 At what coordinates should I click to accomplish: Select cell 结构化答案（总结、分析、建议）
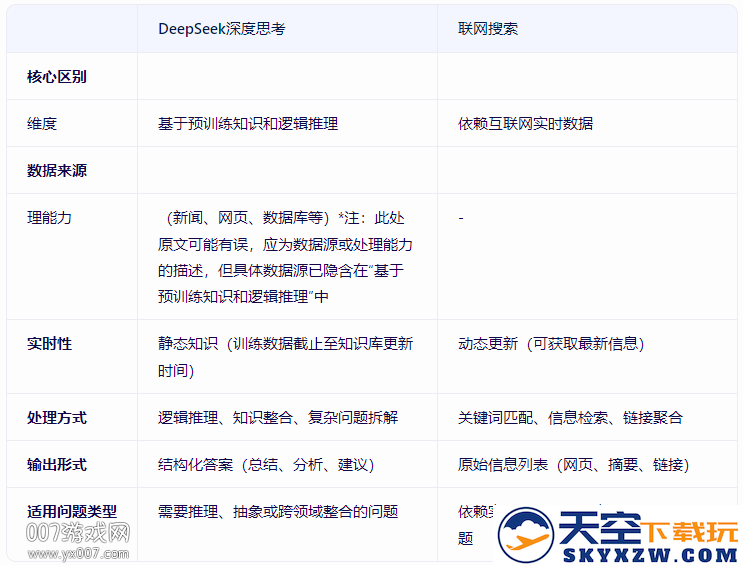click(x=266, y=465)
